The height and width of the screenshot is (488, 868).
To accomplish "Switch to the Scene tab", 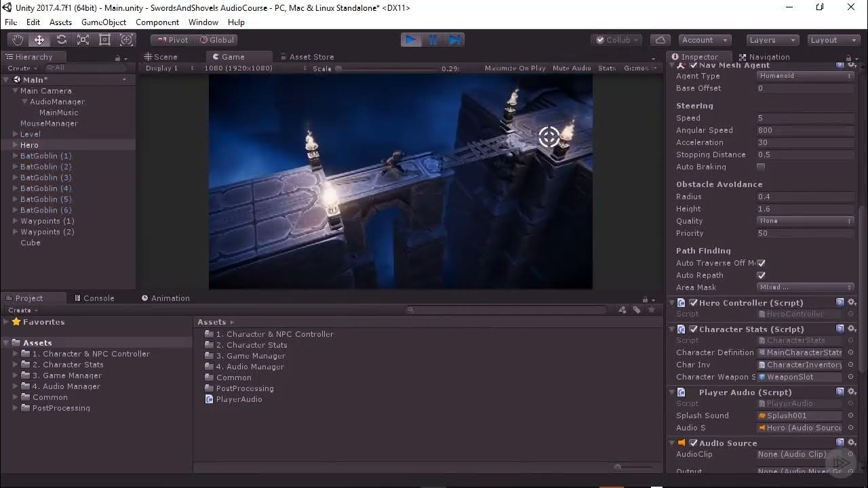I will (161, 57).
